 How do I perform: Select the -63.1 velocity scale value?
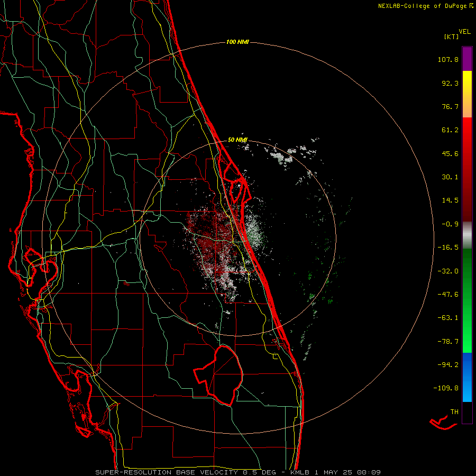click(x=448, y=318)
